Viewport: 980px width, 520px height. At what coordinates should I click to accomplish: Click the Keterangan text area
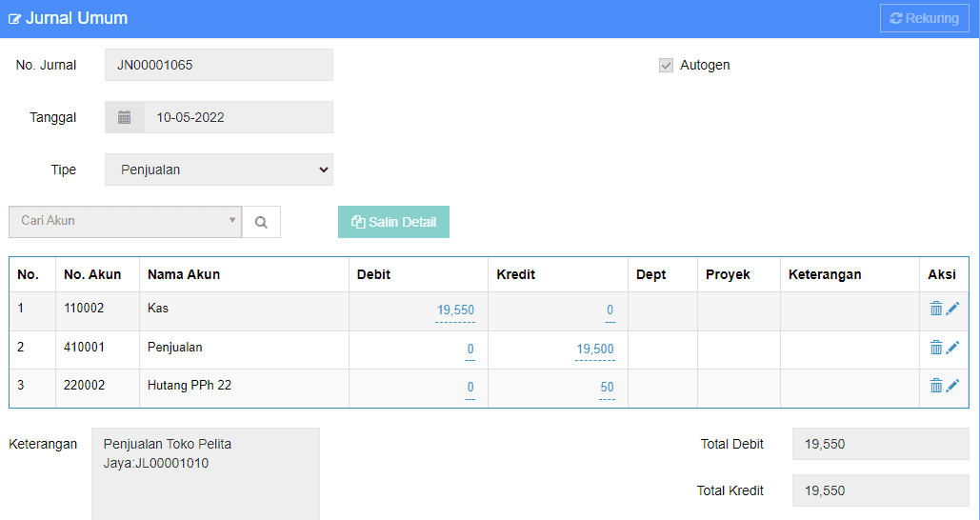(x=206, y=473)
